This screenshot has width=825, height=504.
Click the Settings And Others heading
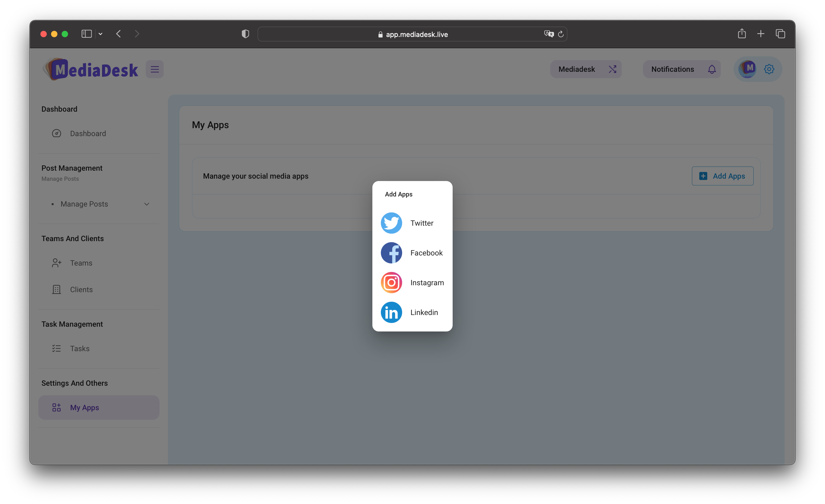(x=75, y=383)
